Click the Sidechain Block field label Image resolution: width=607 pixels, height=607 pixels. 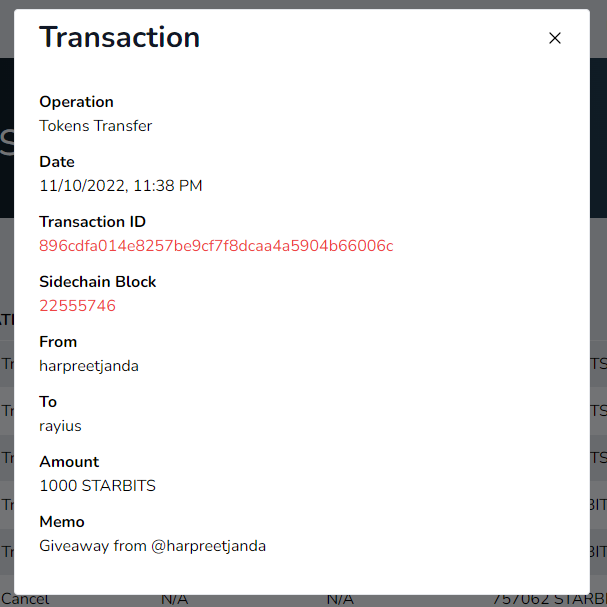pos(98,282)
